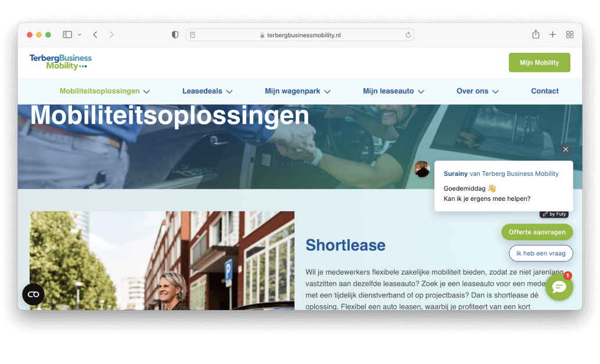Click the Offerte aanvragen button
Viewport: 600px width, 364px height.
(537, 232)
